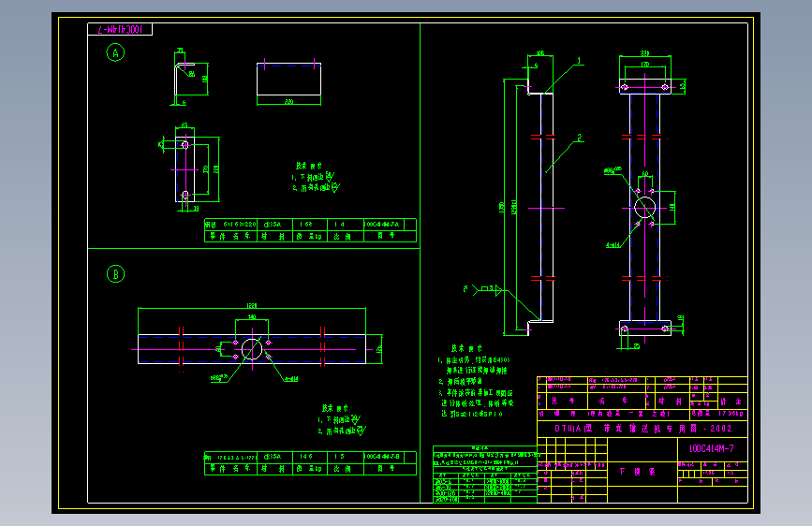The width and height of the screenshot is (812, 526).
Task: Click technical requirements heading under detail B
Action: click(x=335, y=408)
